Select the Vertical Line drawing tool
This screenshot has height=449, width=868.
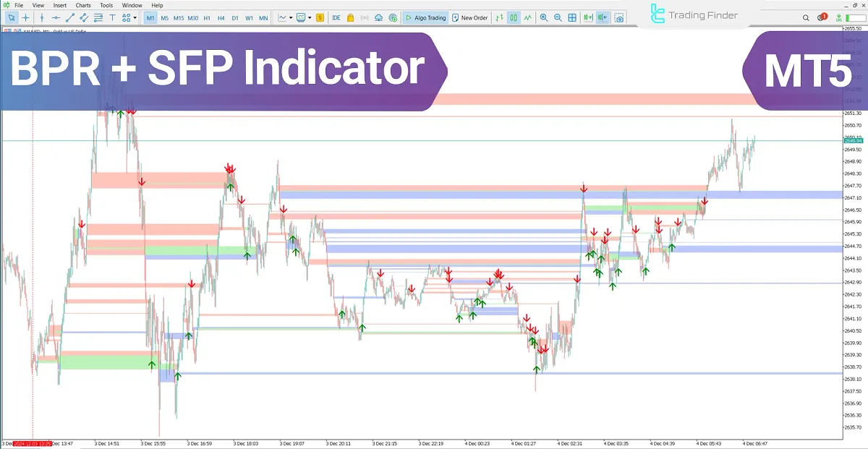click(x=41, y=17)
